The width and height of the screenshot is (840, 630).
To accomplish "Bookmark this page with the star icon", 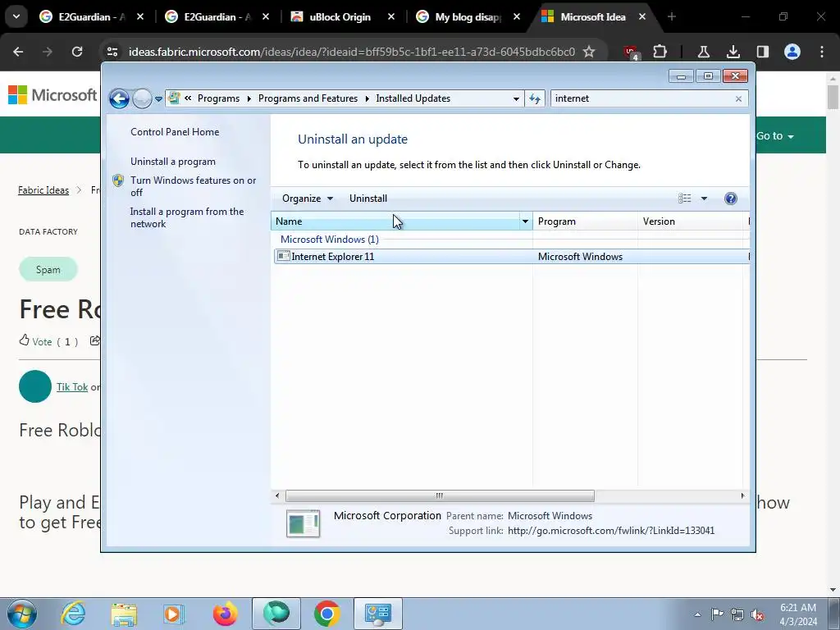I will tap(589, 52).
